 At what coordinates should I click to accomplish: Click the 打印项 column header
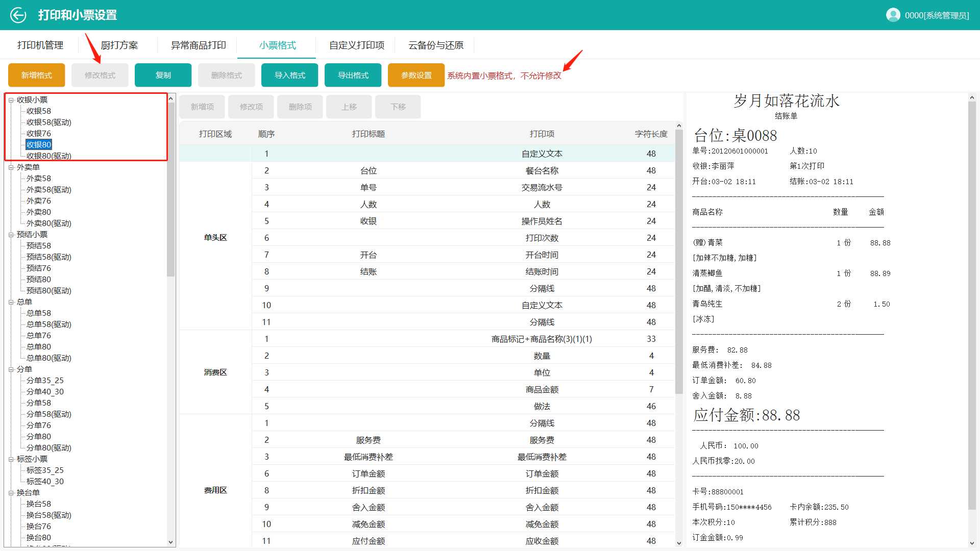pyautogui.click(x=542, y=134)
